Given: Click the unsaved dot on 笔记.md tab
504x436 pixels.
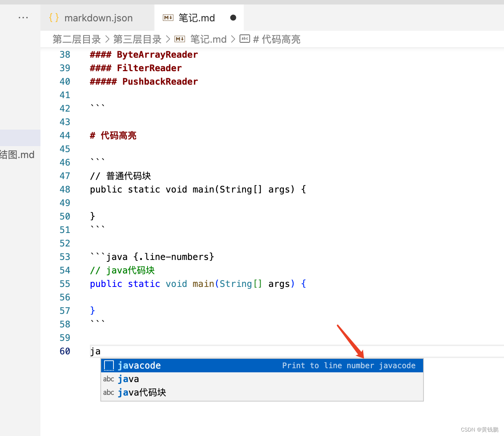Looking at the screenshot, I should (x=233, y=18).
